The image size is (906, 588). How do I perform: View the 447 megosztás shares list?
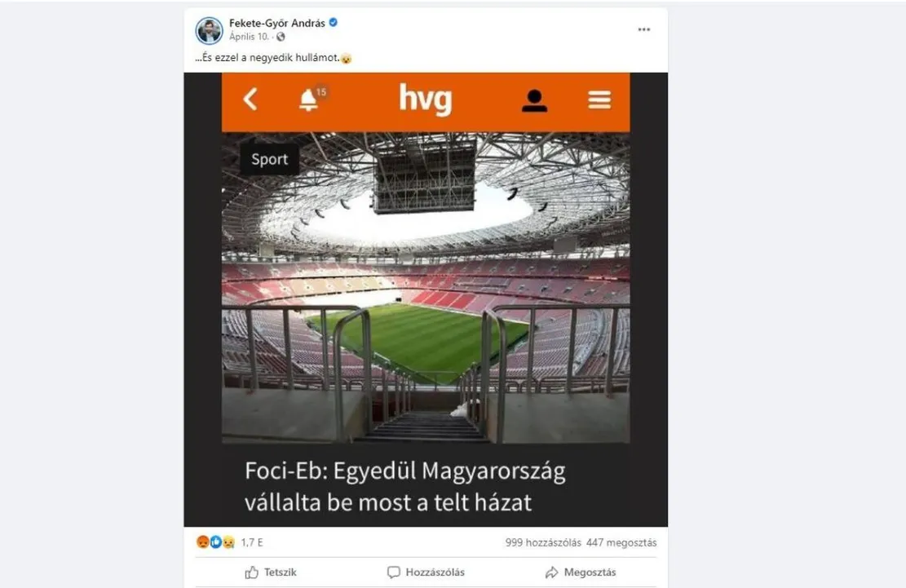[621, 542]
